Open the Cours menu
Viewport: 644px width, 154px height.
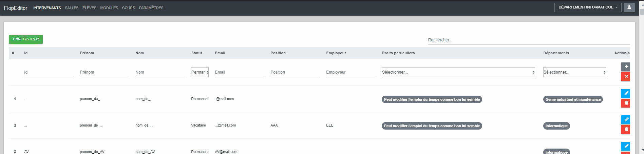click(x=129, y=8)
